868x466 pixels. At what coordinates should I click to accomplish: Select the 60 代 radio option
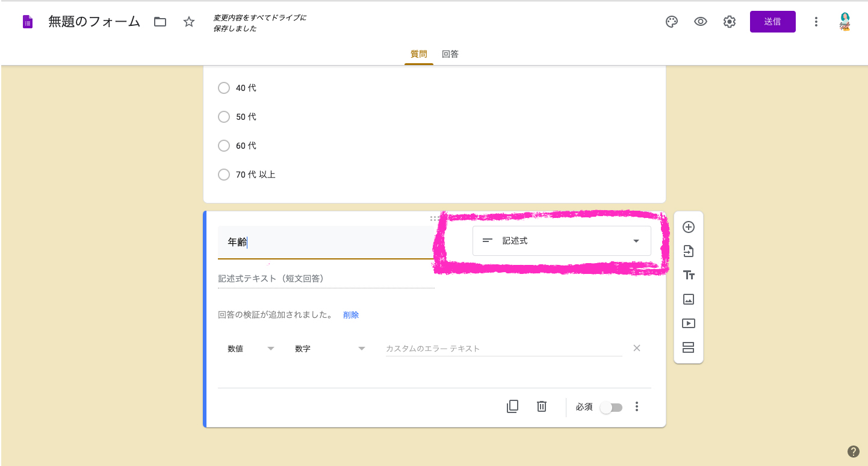pos(224,146)
